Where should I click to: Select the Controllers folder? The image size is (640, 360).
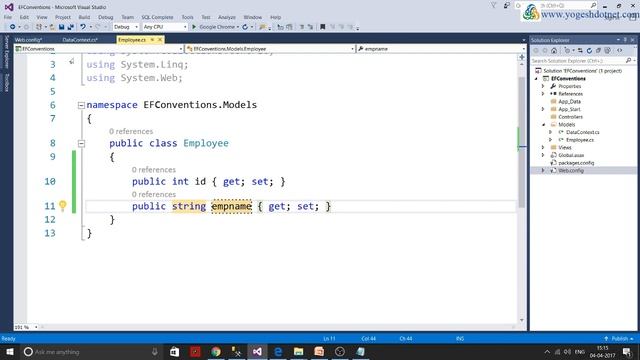tap(570, 117)
